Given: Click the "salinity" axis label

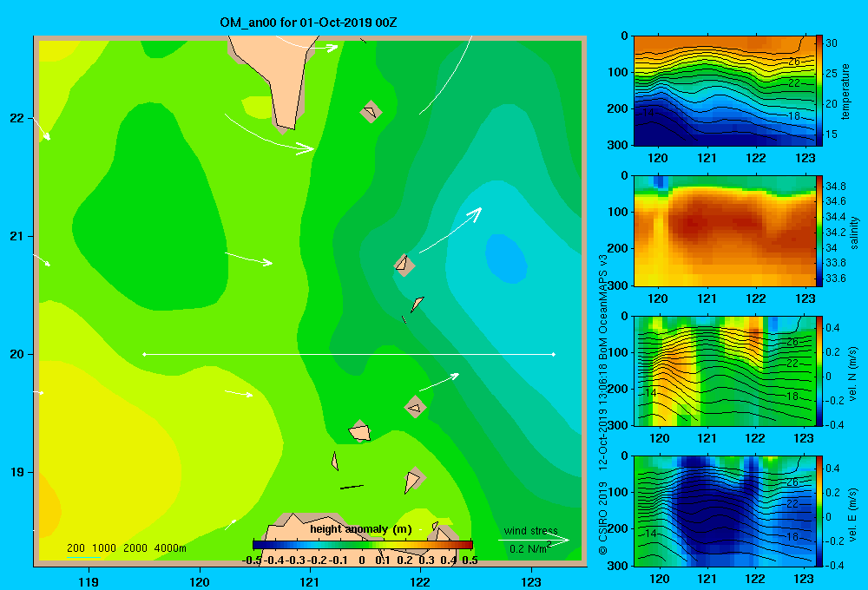Looking at the screenshot, I should (x=854, y=233).
